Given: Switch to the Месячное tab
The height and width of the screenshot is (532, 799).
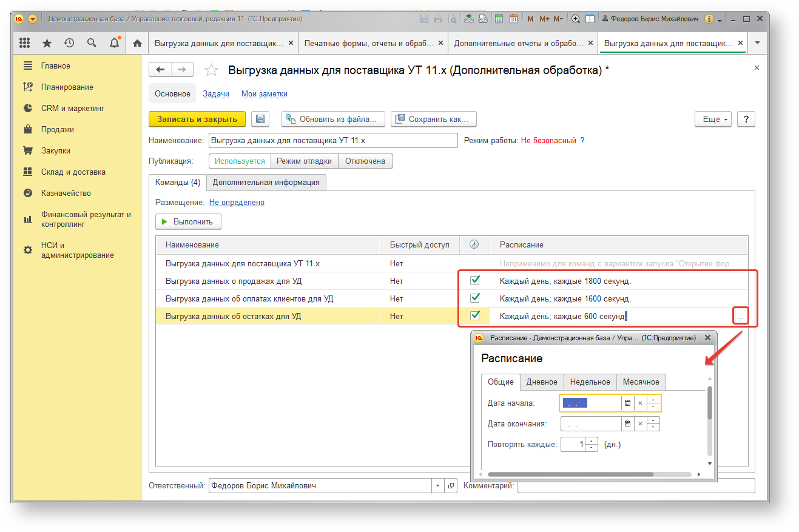Looking at the screenshot, I should point(641,382).
